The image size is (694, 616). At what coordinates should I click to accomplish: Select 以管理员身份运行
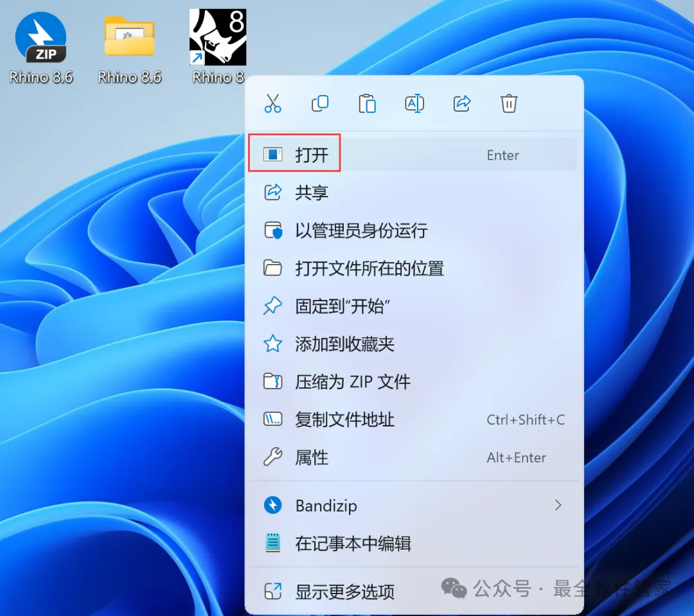pyautogui.click(x=413, y=231)
